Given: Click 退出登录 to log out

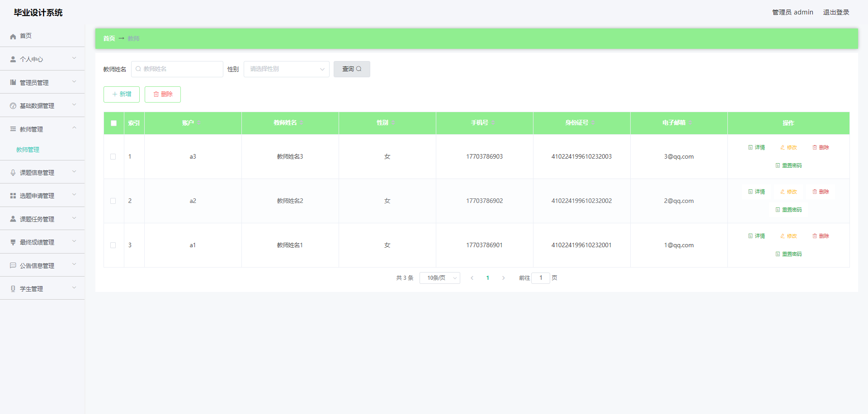Looking at the screenshot, I should tap(836, 12).
